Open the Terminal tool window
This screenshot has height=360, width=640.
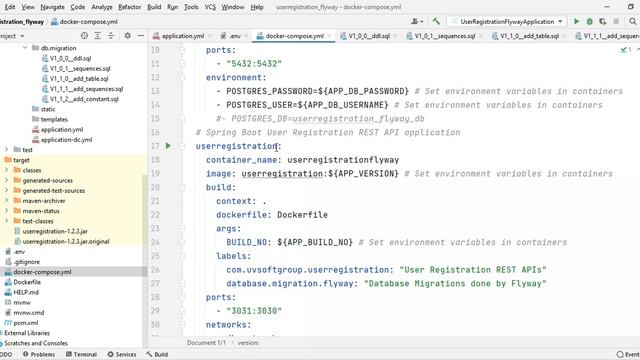(81, 354)
